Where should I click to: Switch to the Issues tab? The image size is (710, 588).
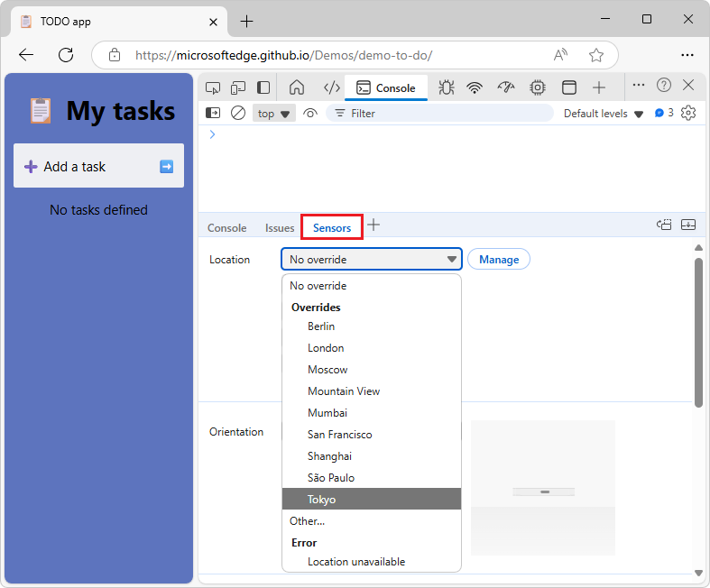280,227
